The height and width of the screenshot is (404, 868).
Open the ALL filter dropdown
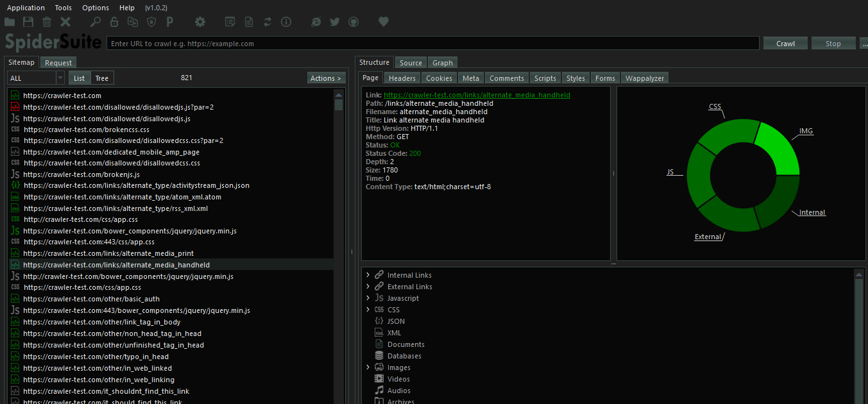[x=36, y=78]
